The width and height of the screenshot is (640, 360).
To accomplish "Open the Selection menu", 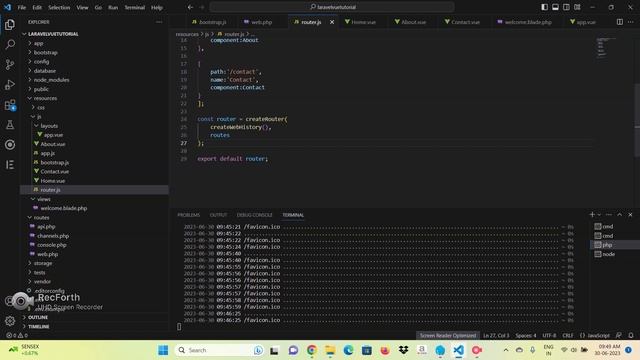I will click(x=59, y=7).
